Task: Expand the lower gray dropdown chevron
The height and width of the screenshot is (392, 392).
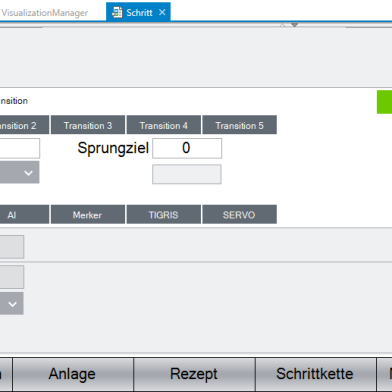Action: (12, 304)
